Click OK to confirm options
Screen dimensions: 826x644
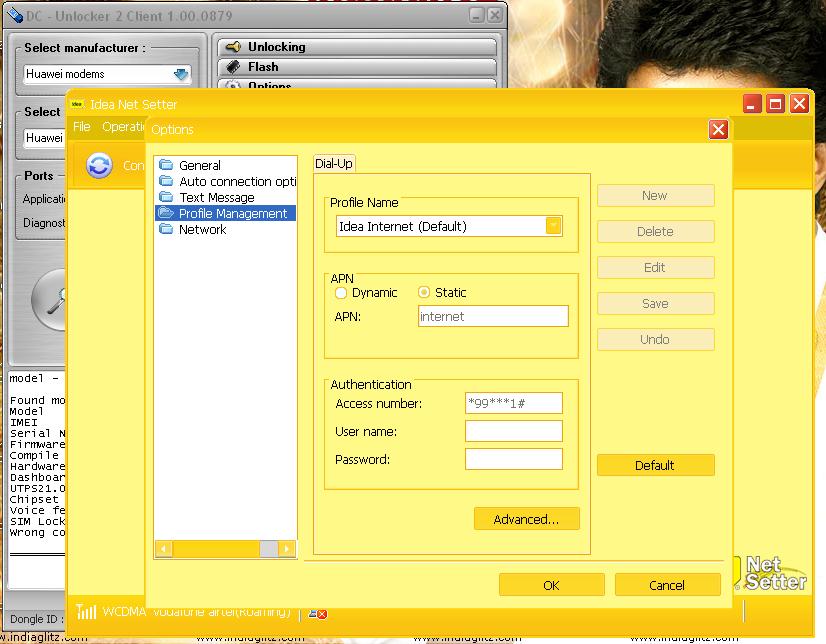coord(551,585)
